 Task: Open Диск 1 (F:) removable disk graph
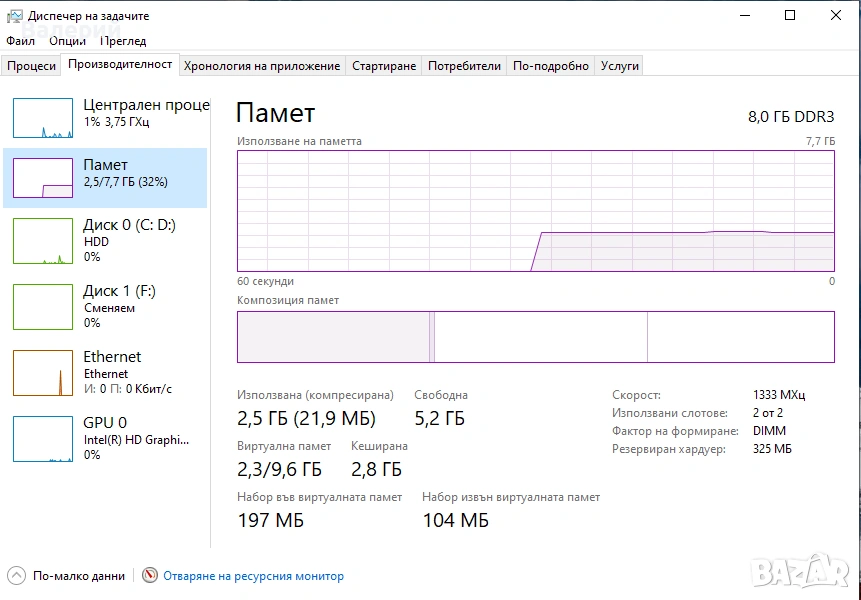tap(43, 306)
